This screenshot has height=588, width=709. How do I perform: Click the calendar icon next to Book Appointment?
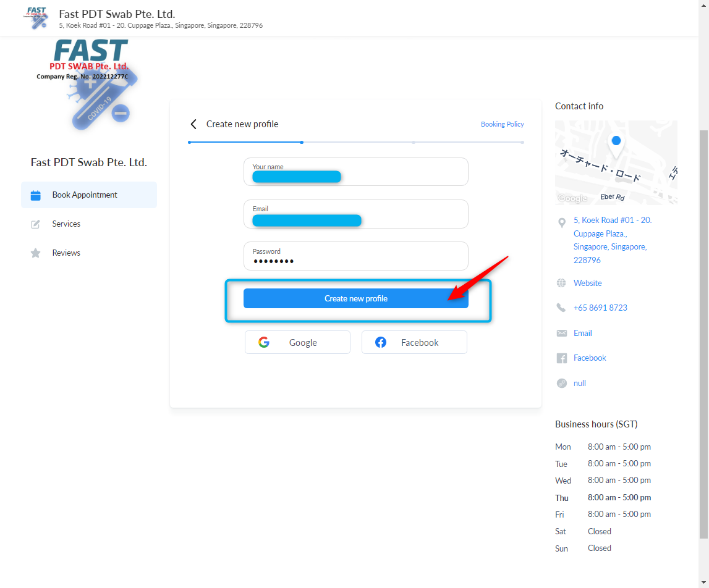[x=36, y=195]
